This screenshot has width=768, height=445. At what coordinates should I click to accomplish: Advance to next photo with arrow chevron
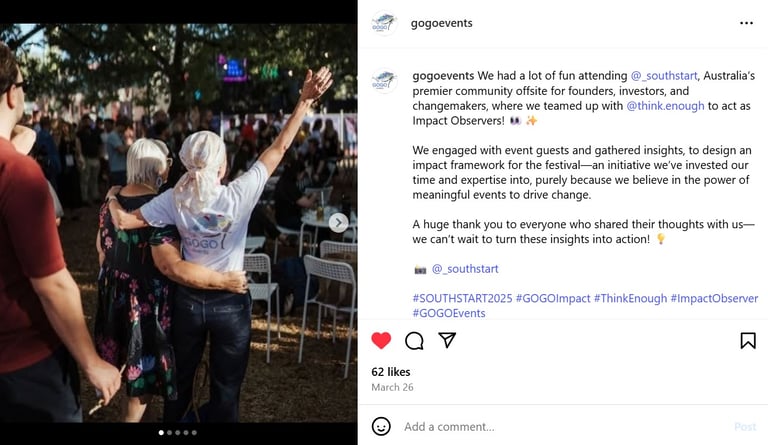point(338,223)
